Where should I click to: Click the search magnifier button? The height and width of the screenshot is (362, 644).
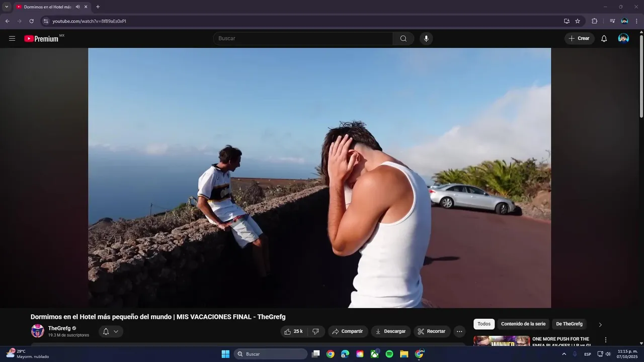point(404,39)
